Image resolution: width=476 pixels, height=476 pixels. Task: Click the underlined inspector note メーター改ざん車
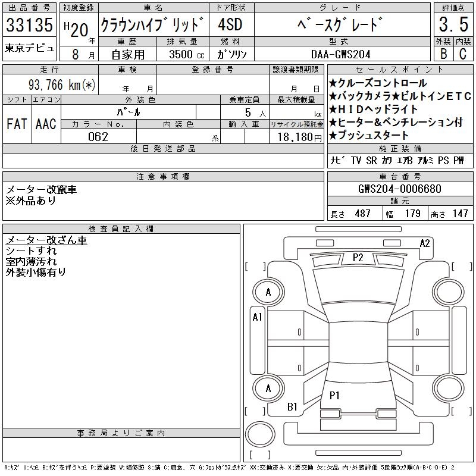coord(46,240)
